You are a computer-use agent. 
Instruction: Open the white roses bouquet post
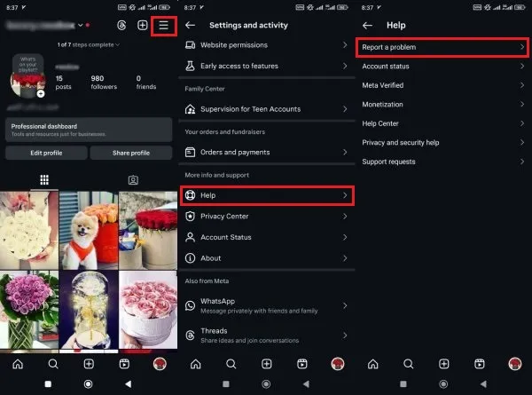(29, 230)
